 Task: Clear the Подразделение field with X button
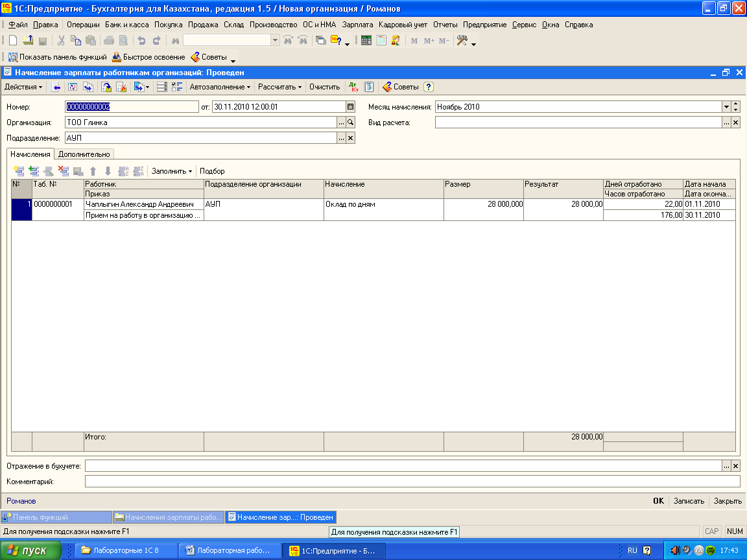pyautogui.click(x=351, y=138)
